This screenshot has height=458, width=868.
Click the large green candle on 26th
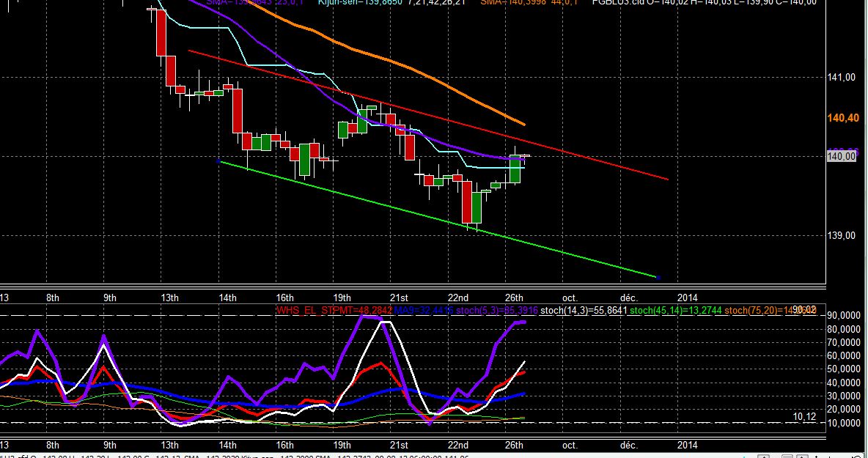tap(515, 169)
